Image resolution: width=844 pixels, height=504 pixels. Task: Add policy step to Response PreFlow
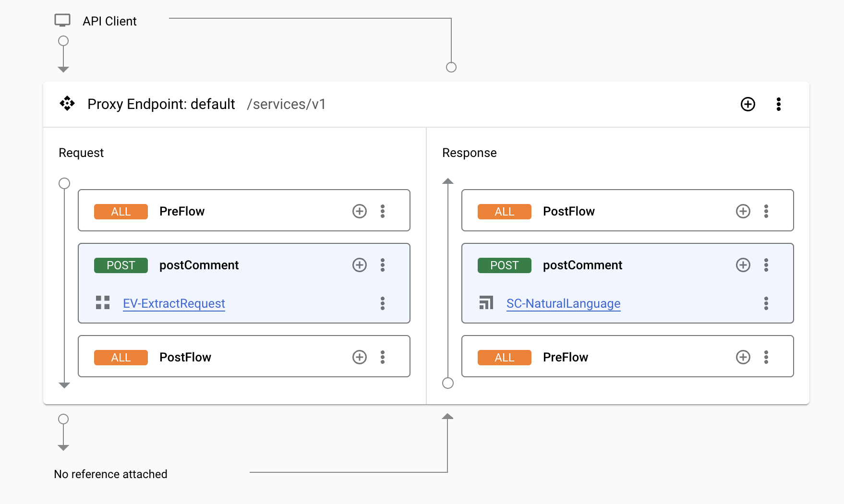coord(743,357)
